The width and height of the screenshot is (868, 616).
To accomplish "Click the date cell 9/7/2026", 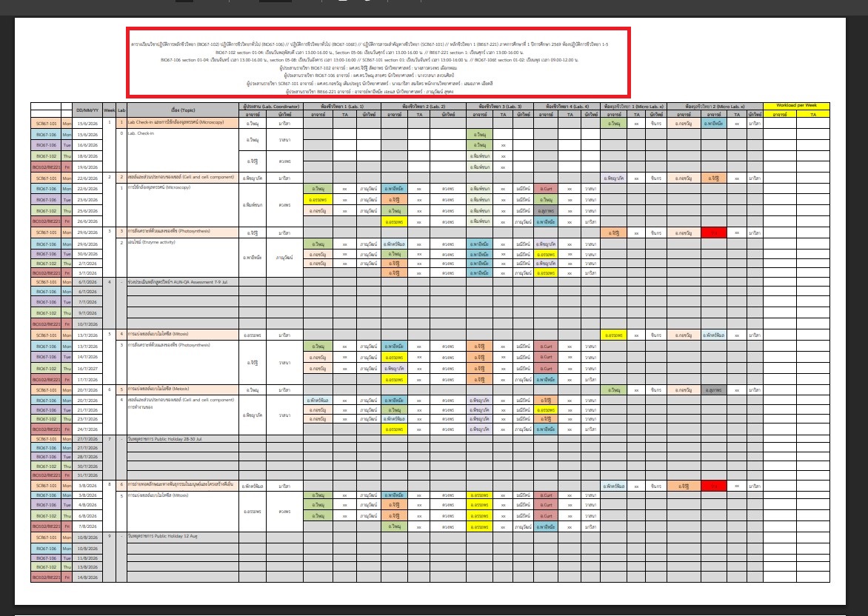I will [87, 313].
